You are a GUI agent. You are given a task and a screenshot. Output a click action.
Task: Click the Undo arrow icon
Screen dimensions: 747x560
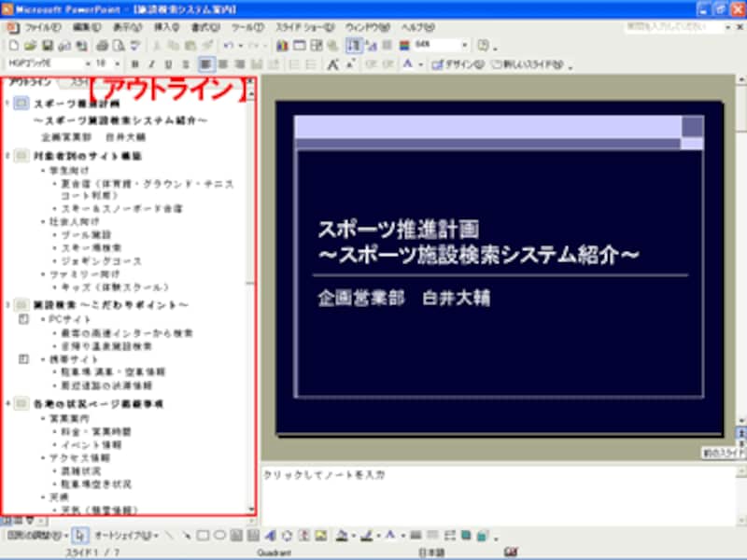click(228, 46)
